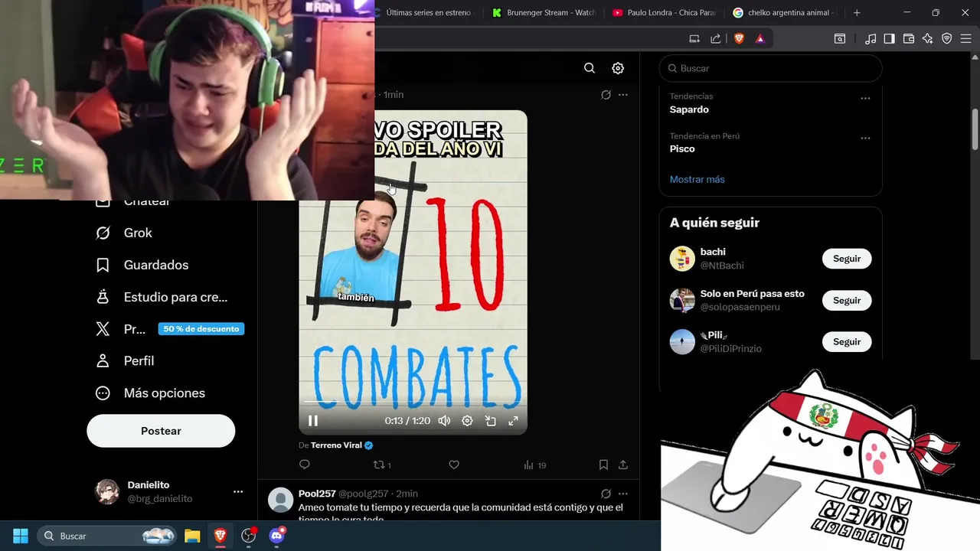The width and height of the screenshot is (980, 551).
Task: Open Discord from taskbar
Action: (276, 536)
